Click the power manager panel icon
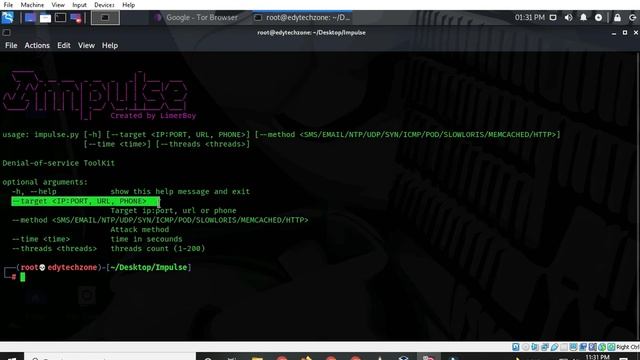Image resolution: width=640 pixels, height=360 pixels. (x=598, y=18)
